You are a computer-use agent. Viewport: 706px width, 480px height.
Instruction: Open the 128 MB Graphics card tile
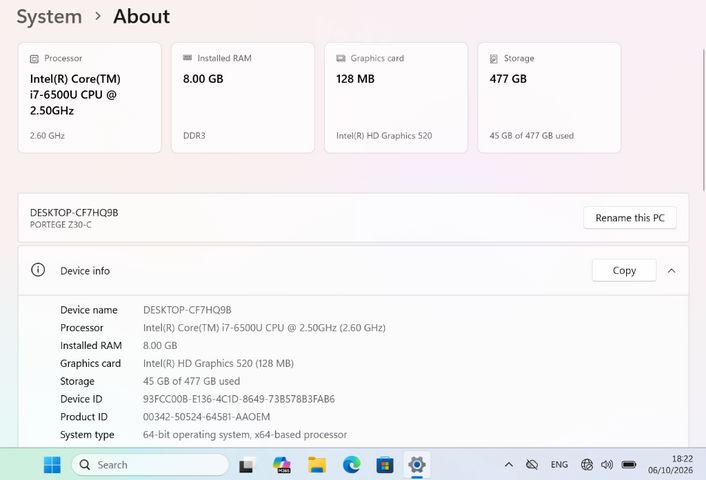(x=396, y=98)
